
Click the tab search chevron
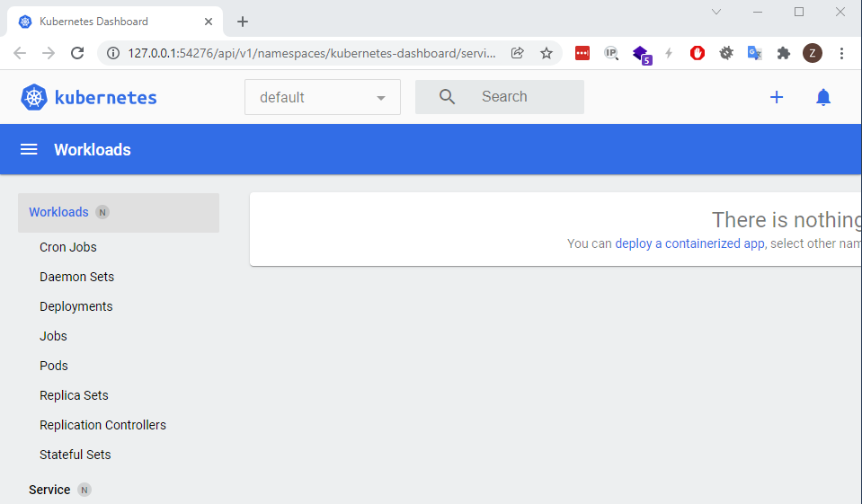715,12
